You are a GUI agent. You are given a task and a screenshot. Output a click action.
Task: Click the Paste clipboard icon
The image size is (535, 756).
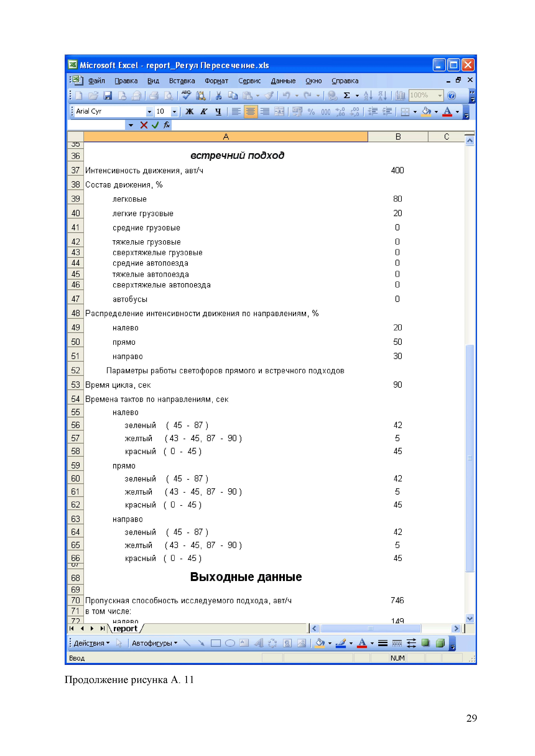point(247,95)
